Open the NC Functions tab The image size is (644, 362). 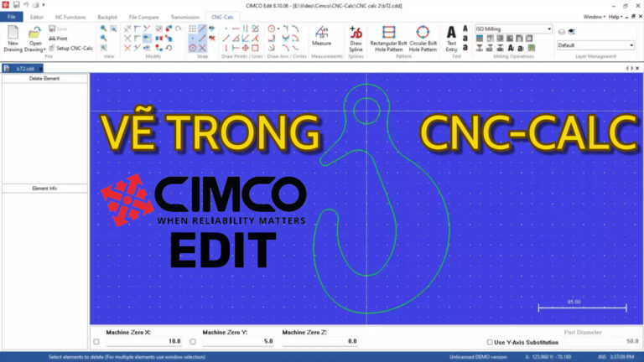pyautogui.click(x=70, y=16)
